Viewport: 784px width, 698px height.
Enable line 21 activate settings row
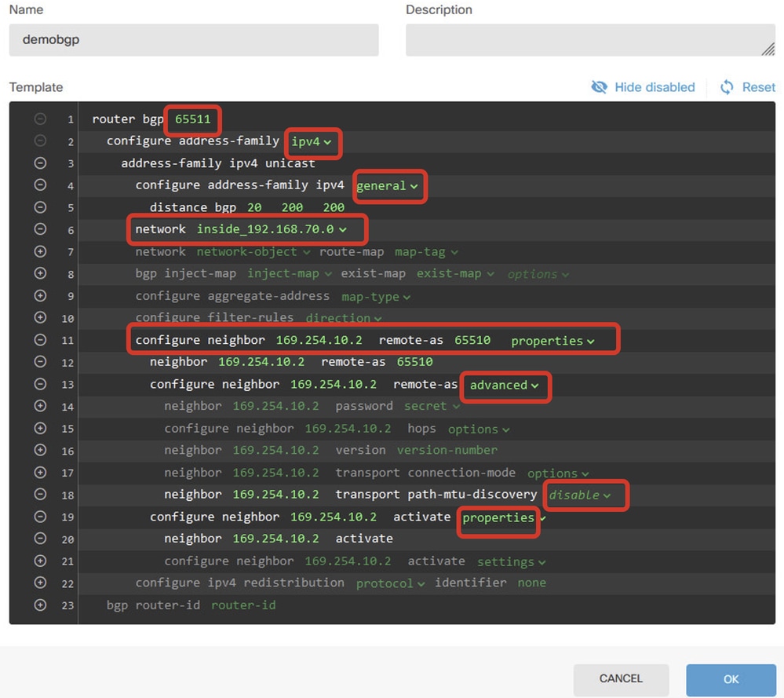(x=40, y=561)
